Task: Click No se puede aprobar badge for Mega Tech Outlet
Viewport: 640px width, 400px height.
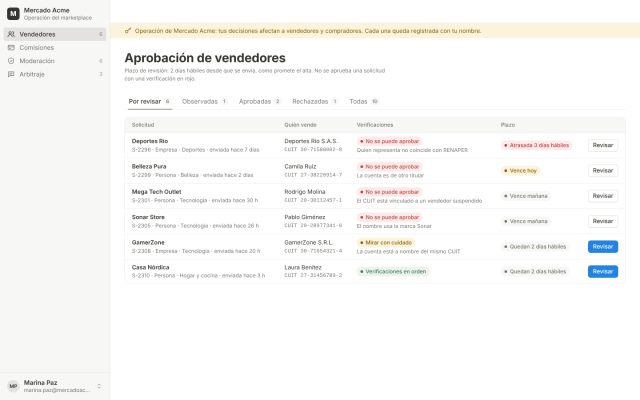Action: point(389,192)
